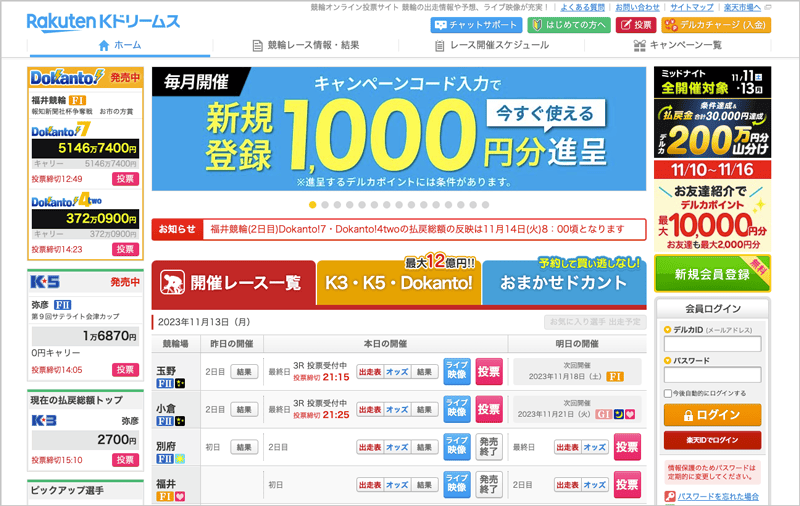Open オッズ for 小倉 today
The height and width of the screenshot is (506, 800).
point(397,410)
